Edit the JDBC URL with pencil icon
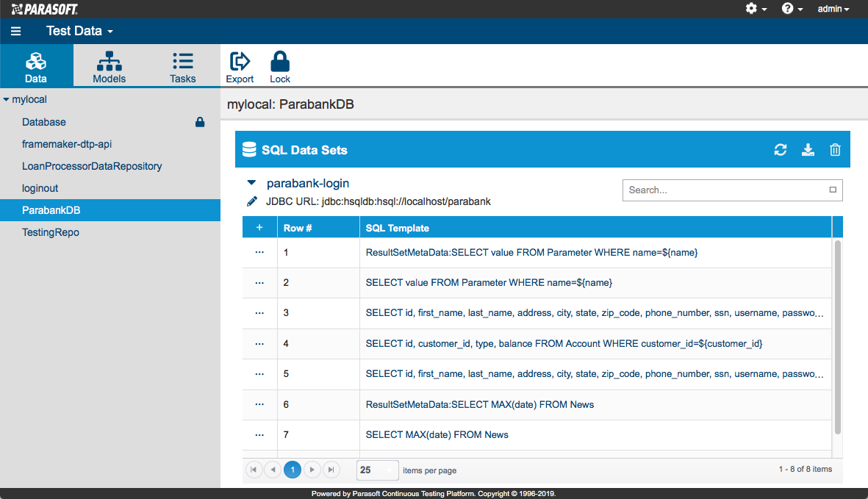The height and width of the screenshot is (499, 868). [252, 201]
